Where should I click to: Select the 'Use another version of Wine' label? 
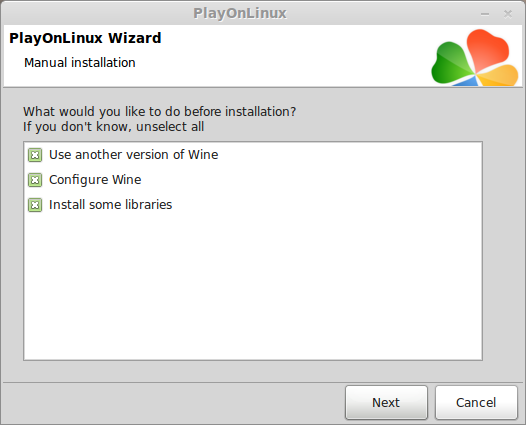point(134,155)
